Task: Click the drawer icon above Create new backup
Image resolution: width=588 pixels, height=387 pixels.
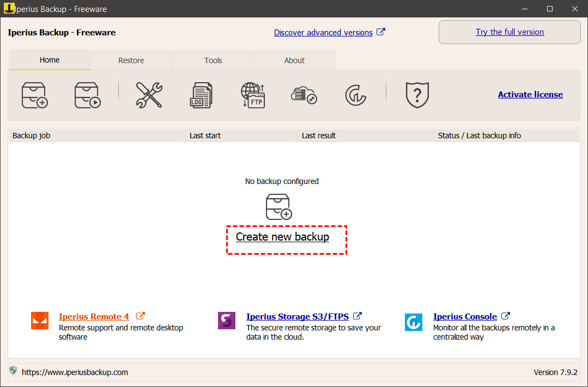Action: point(278,207)
